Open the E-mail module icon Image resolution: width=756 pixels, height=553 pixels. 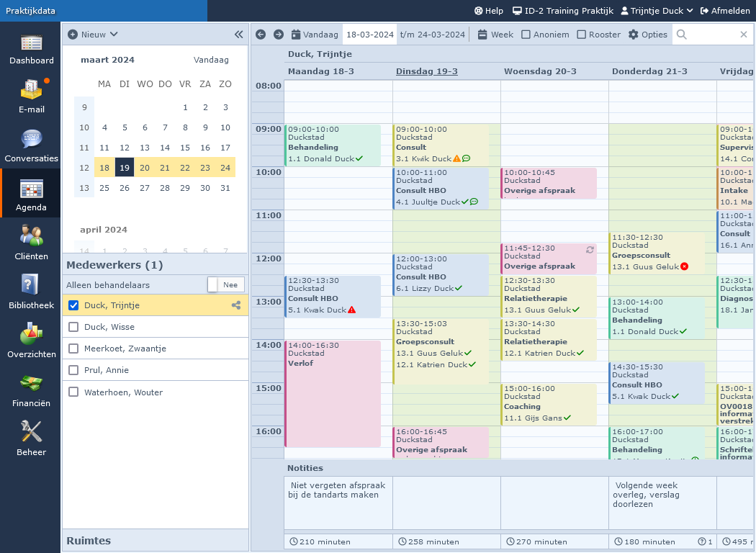(x=31, y=96)
